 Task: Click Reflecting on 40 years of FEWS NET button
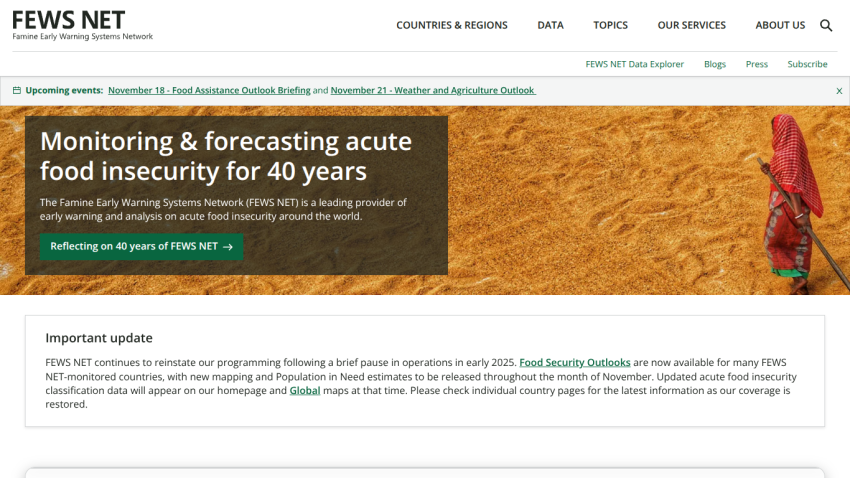click(x=141, y=247)
